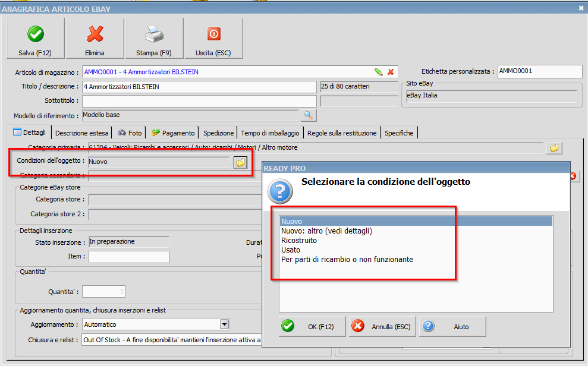Click the green pencil edit icon for Articolo di magazzino
Image resolution: width=588 pixels, height=366 pixels.
tap(378, 72)
